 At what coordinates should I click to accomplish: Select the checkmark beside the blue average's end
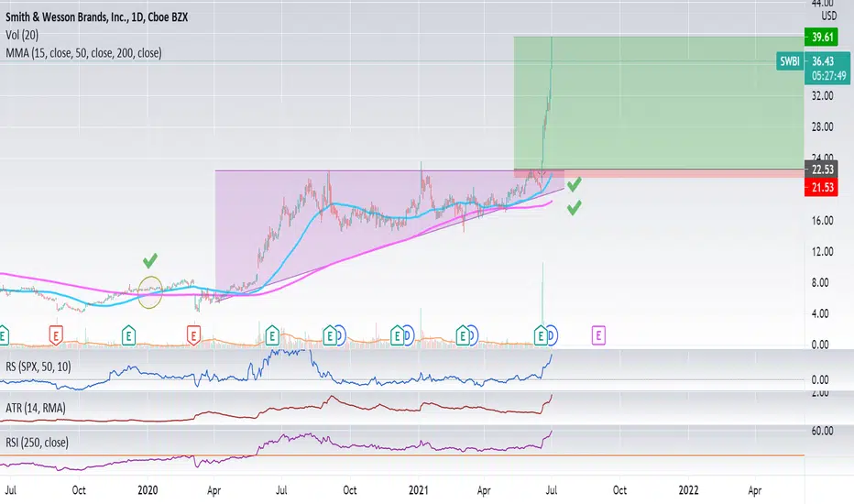point(574,184)
